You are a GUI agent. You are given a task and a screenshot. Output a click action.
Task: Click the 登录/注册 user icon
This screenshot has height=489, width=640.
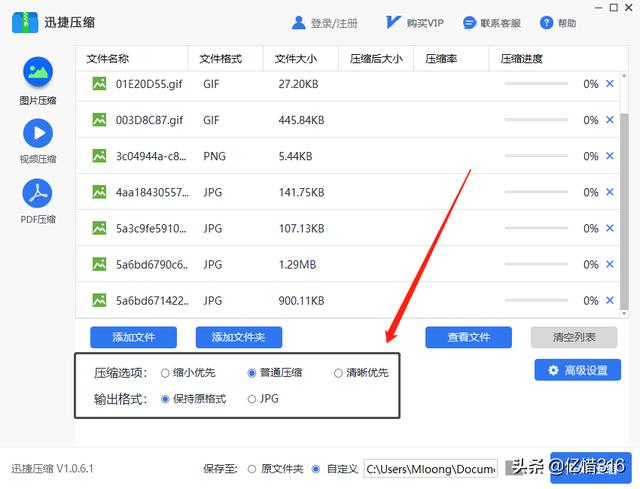click(299, 23)
